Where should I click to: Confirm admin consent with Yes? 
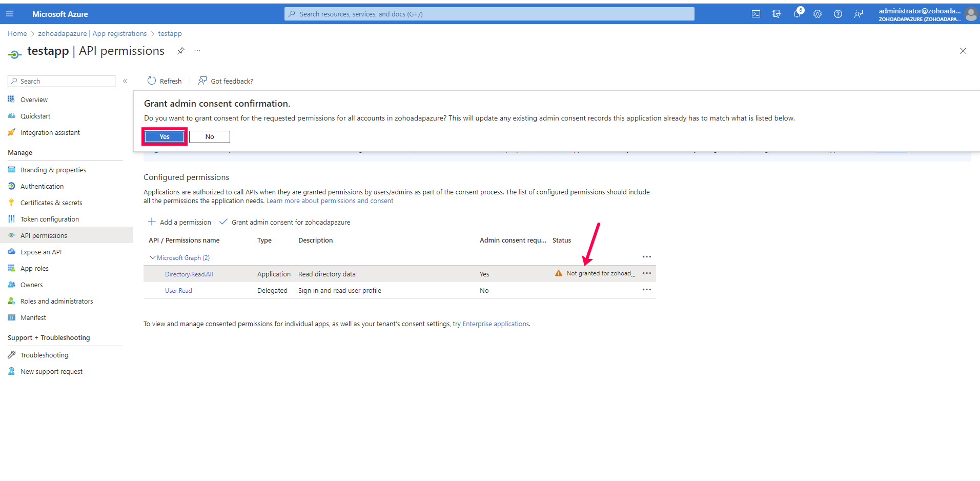coord(165,137)
